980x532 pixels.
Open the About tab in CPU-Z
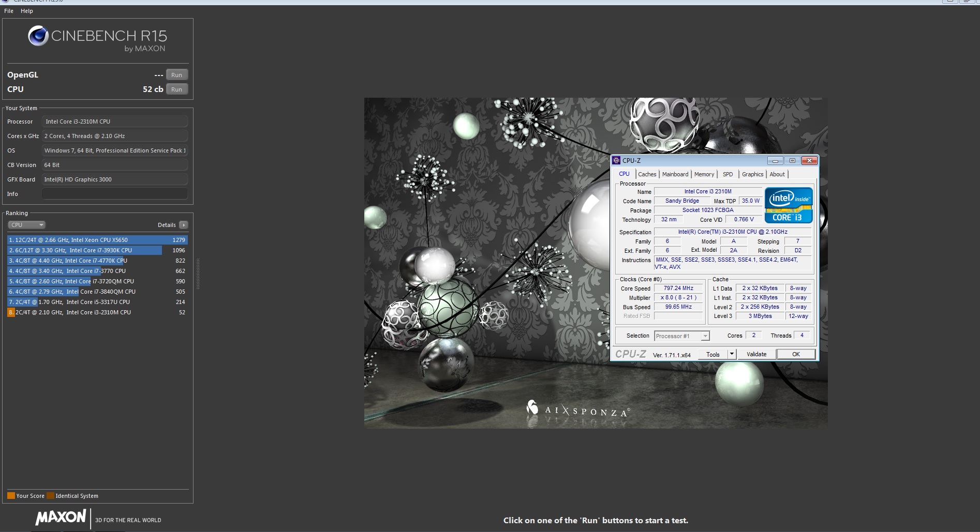click(777, 174)
